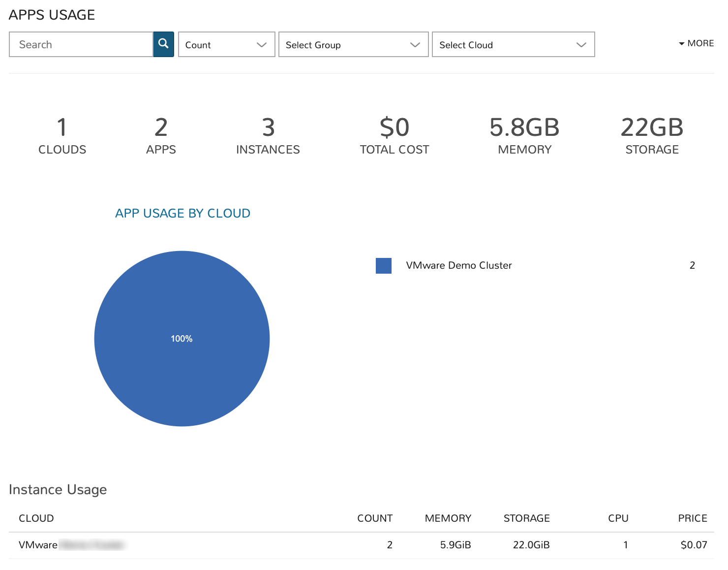
Task: Click the Instance Usage section heading
Action: pos(58,490)
